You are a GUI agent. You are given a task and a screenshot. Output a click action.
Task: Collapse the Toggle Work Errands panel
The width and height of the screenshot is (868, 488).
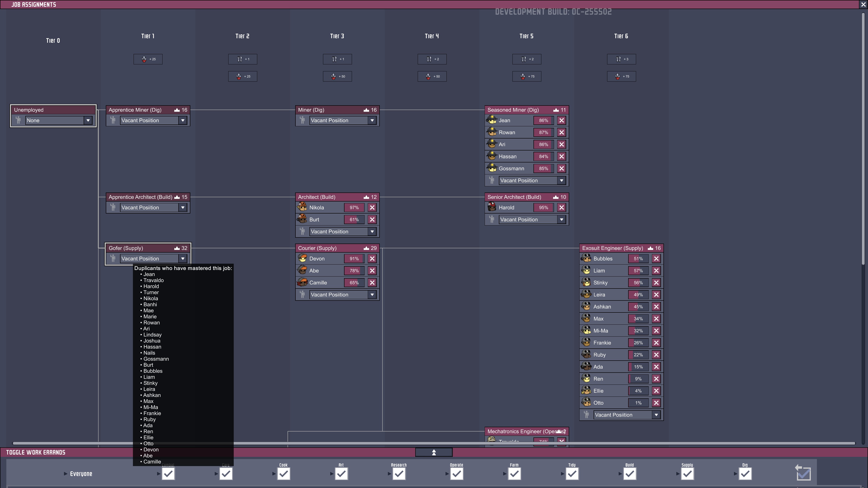pos(434,452)
